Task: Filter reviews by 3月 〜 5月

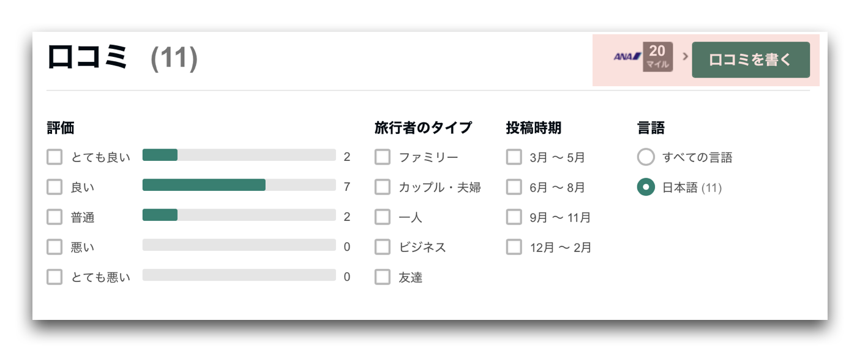Action: pyautogui.click(x=514, y=157)
